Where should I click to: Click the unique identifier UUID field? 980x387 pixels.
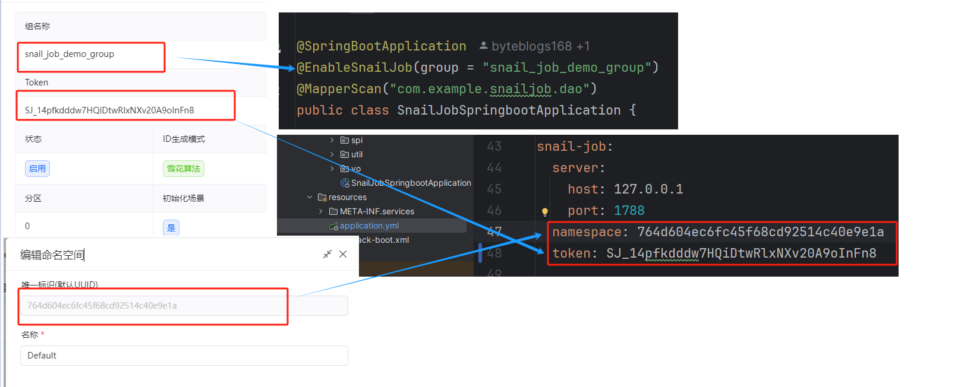click(184, 306)
